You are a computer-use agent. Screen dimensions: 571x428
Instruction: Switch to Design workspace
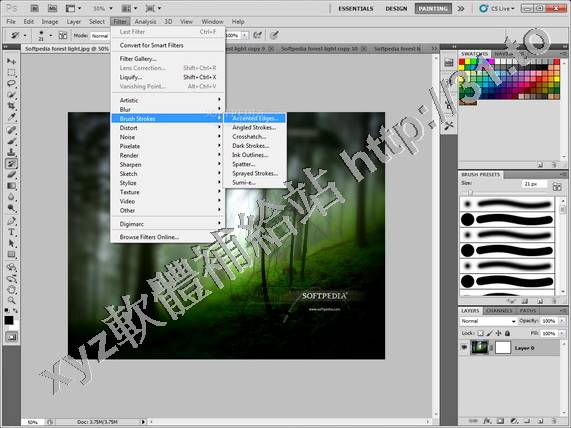[x=396, y=8]
